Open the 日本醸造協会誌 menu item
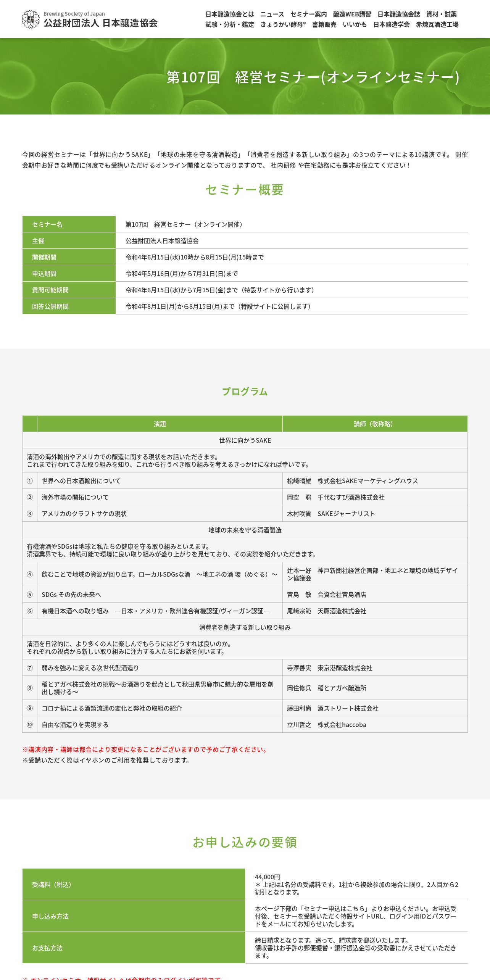The width and height of the screenshot is (490, 980). point(399,14)
